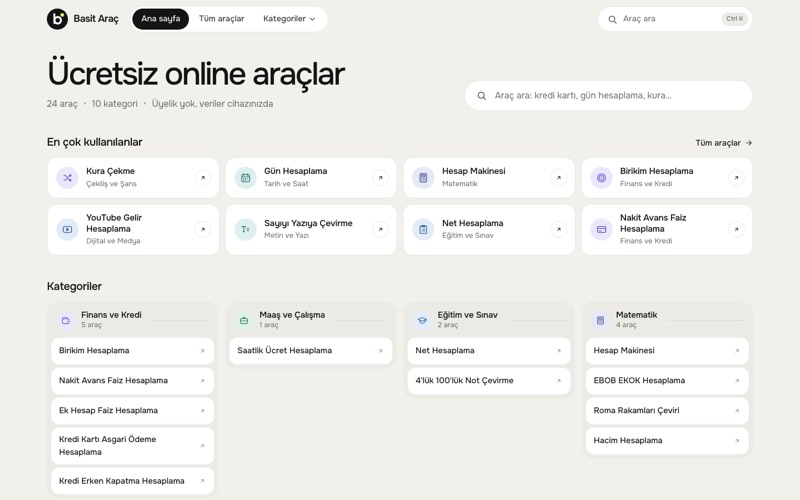
Task: Click the Matematik category title
Action: click(636, 315)
